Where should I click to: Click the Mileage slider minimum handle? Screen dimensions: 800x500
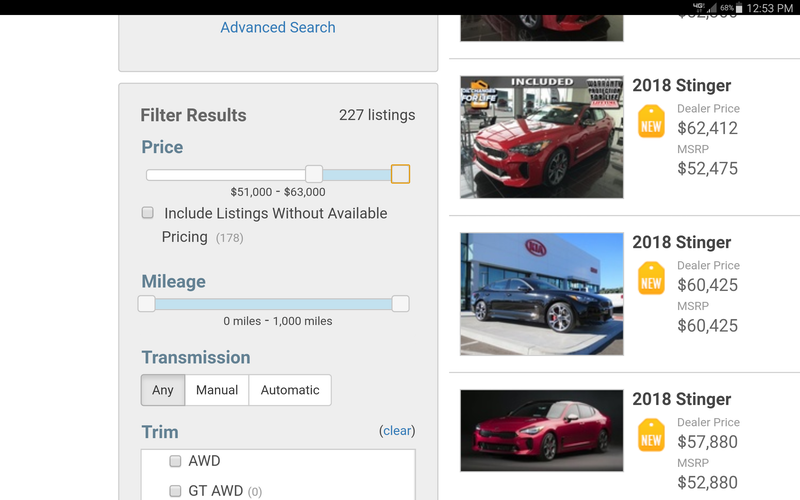coord(146,304)
